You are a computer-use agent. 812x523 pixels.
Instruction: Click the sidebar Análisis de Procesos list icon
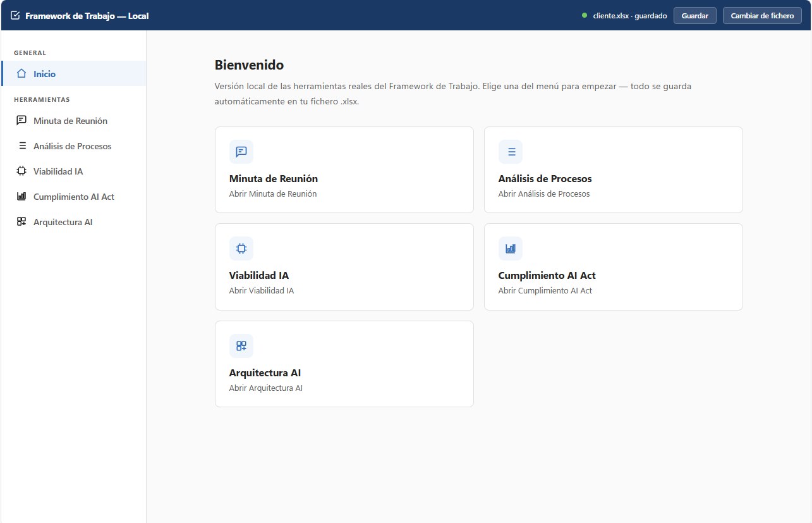pyautogui.click(x=22, y=146)
